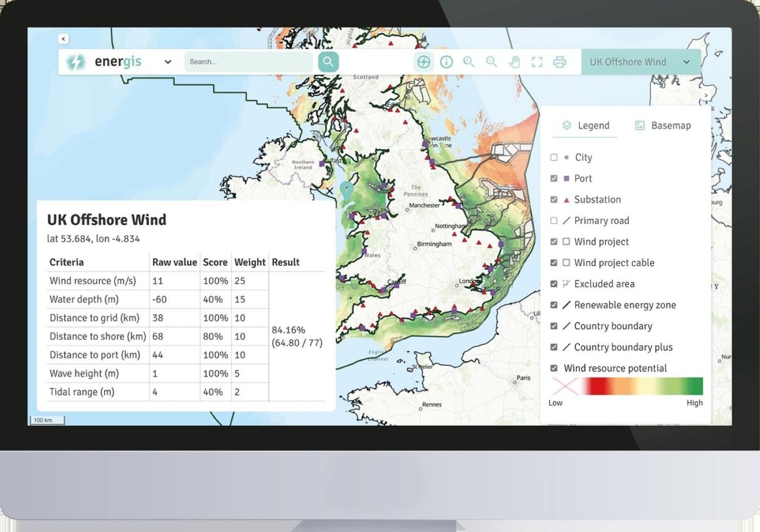Click the zoom in magnifier icon
This screenshot has height=532, width=760.
(469, 62)
